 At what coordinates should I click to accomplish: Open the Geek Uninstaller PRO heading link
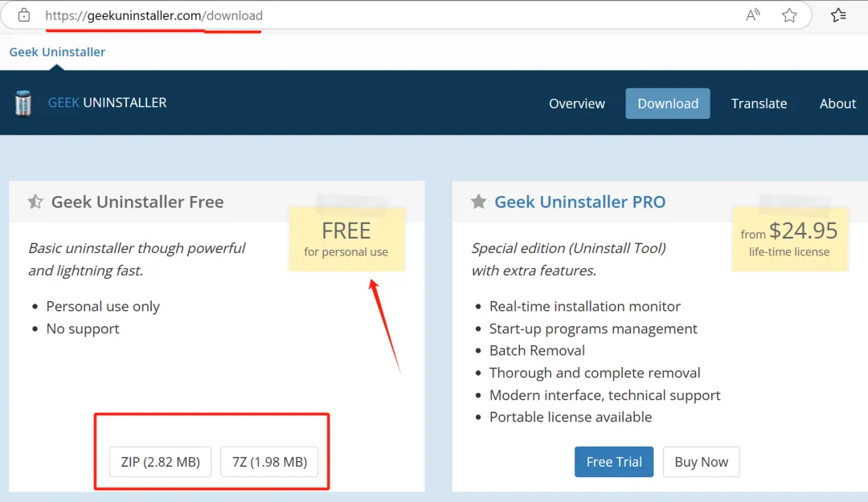point(579,202)
